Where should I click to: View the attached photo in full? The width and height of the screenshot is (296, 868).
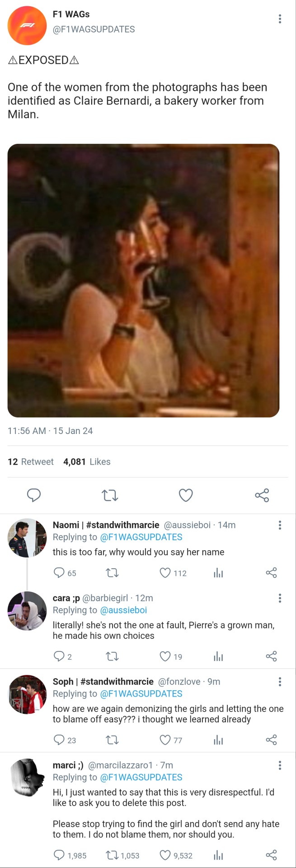point(143,280)
